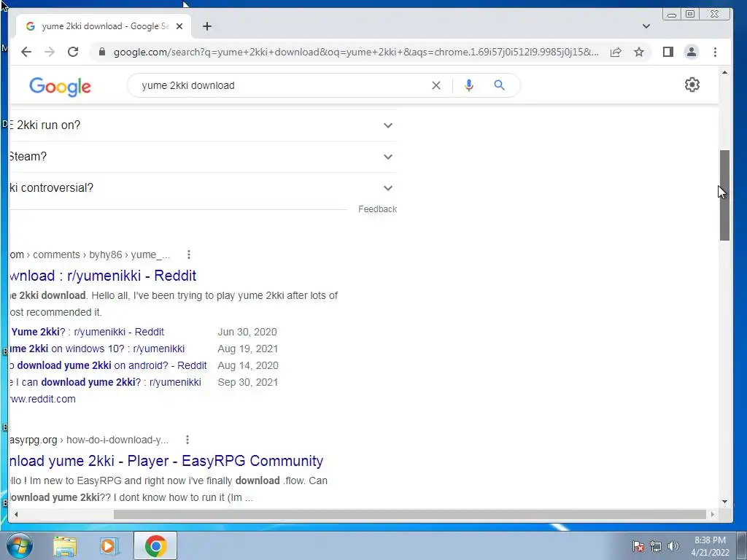Open "Yume 2kki? : r/yumenikki - Reddit" sublink

pyautogui.click(x=87, y=332)
